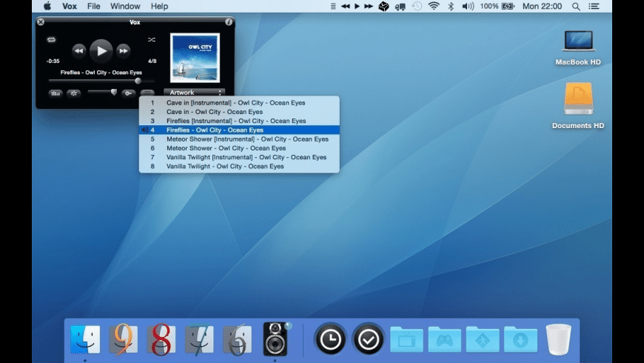
Task: Open the Notification Center list icon
Action: [x=594, y=6]
